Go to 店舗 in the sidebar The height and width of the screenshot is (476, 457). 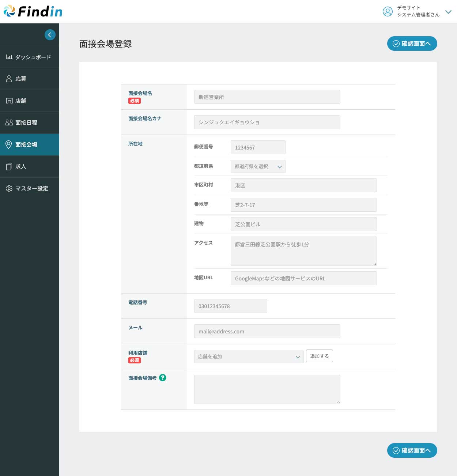tap(20, 101)
